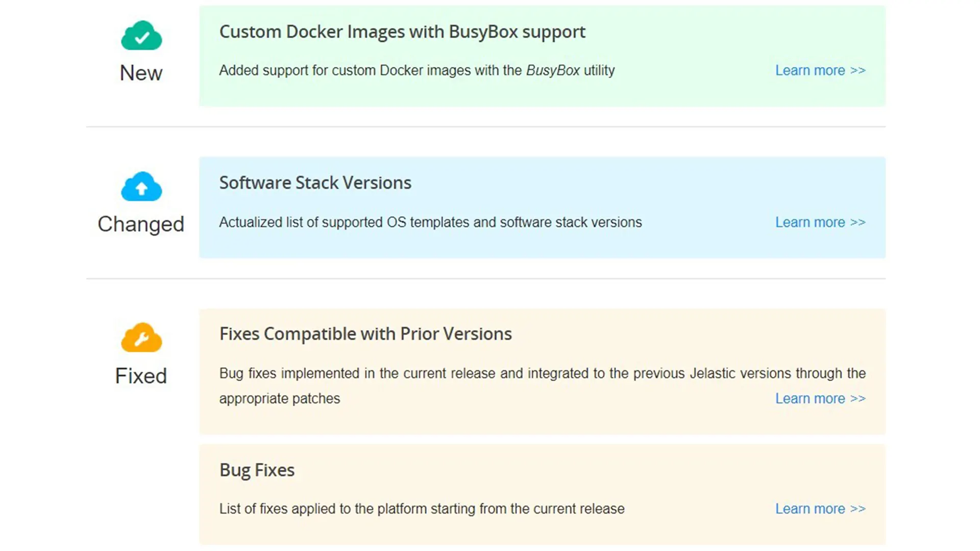Click the italic "BusyBox" word in description
The height and width of the screenshot is (551, 980).
coord(553,70)
